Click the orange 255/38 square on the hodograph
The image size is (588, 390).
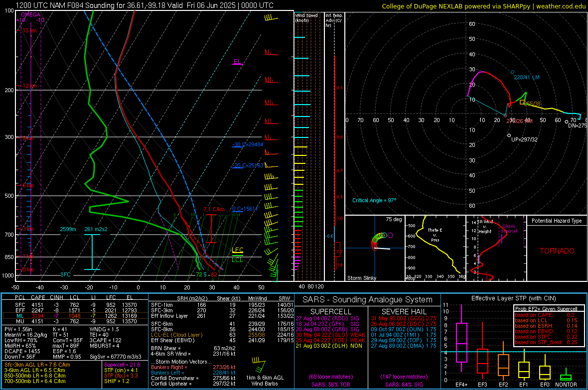tap(522, 102)
